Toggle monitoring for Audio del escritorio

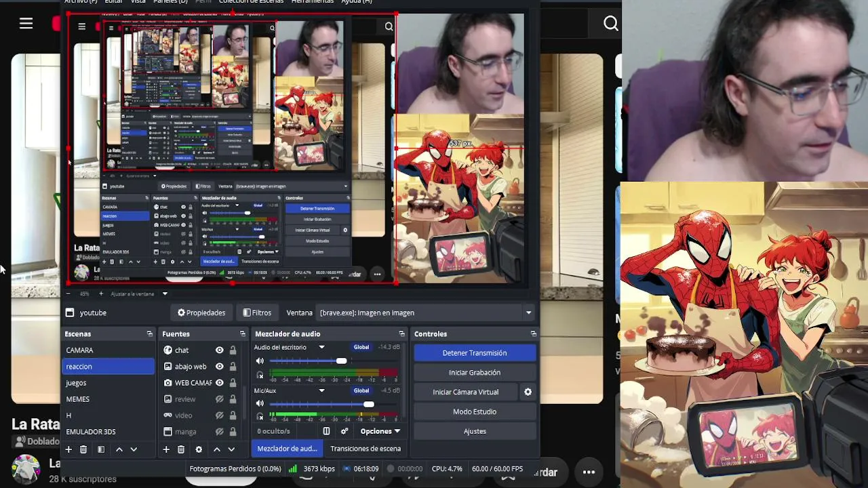pyautogui.click(x=260, y=375)
